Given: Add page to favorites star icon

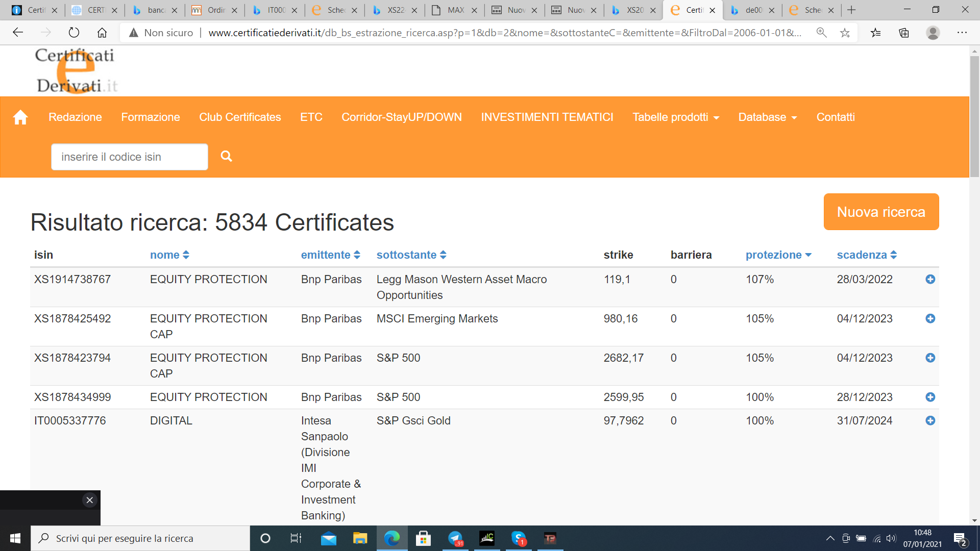Looking at the screenshot, I should pos(845,33).
